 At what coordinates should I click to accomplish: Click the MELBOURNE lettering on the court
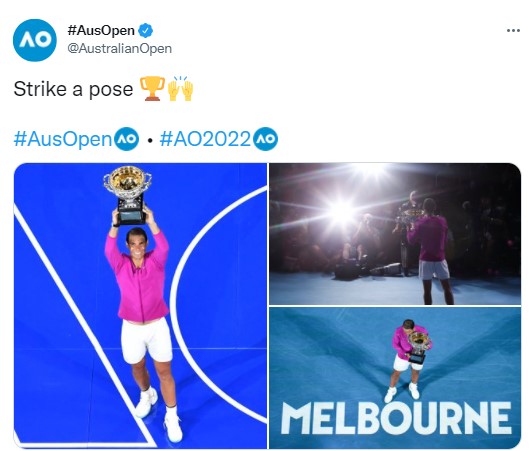tap(396, 418)
